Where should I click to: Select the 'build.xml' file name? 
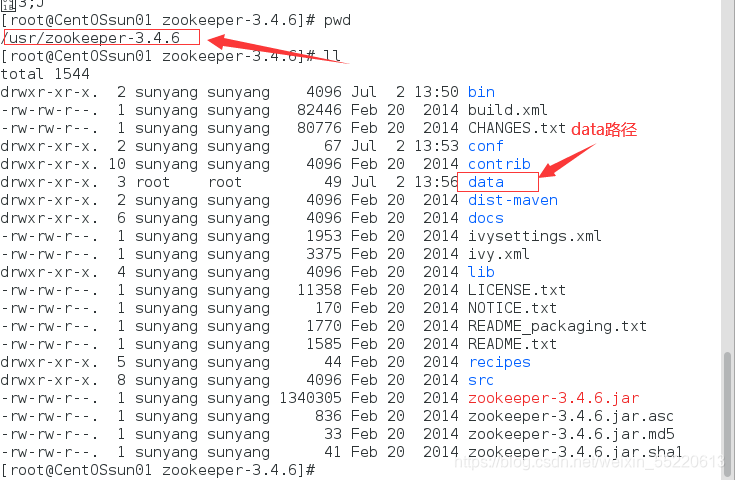[508, 110]
